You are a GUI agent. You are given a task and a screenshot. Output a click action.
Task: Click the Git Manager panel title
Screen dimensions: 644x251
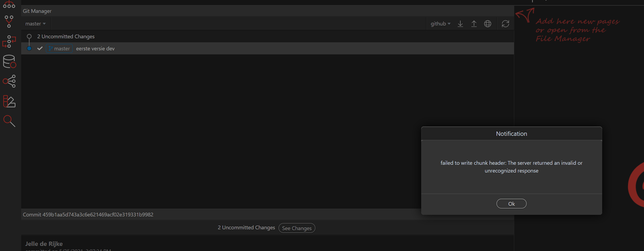(x=37, y=11)
